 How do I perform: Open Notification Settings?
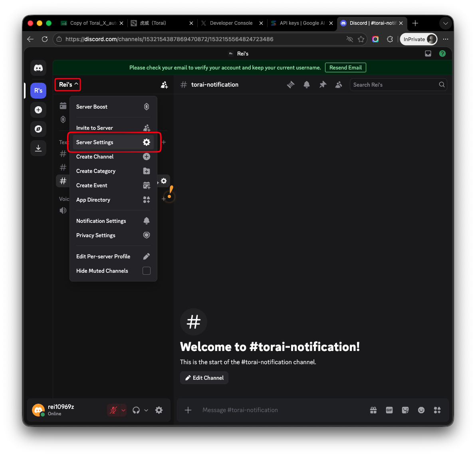pos(113,221)
